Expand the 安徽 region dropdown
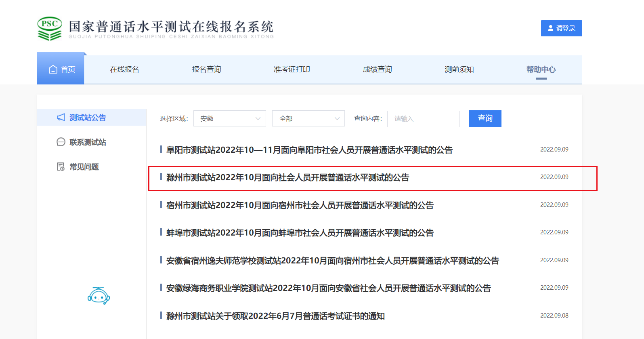644x339 pixels. pyautogui.click(x=229, y=118)
